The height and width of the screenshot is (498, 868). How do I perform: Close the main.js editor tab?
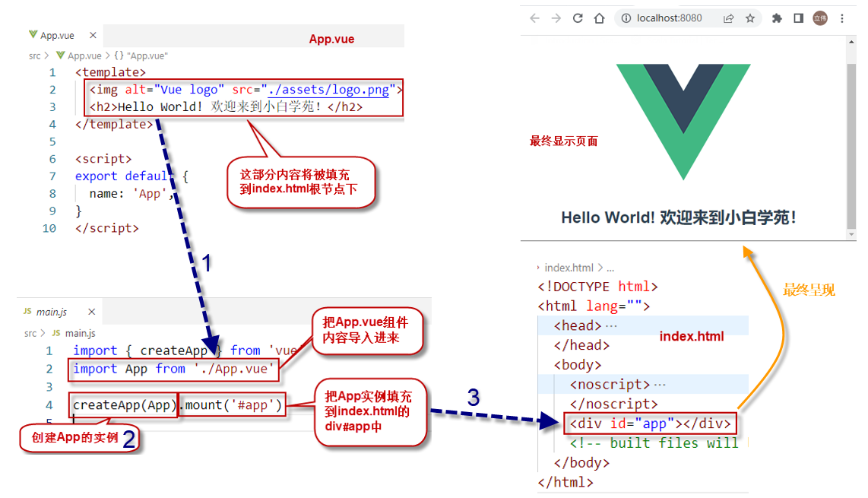[x=91, y=312]
